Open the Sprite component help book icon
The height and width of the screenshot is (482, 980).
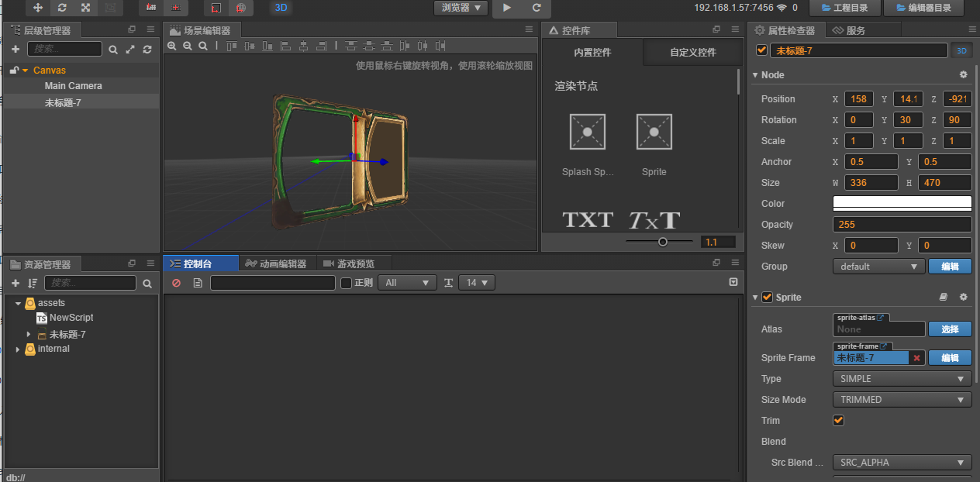(x=944, y=297)
